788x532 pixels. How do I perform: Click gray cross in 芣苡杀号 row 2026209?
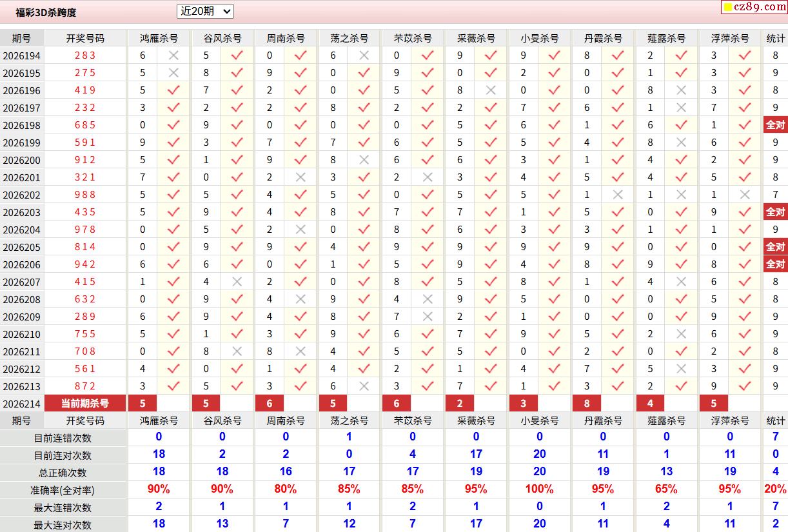(428, 317)
